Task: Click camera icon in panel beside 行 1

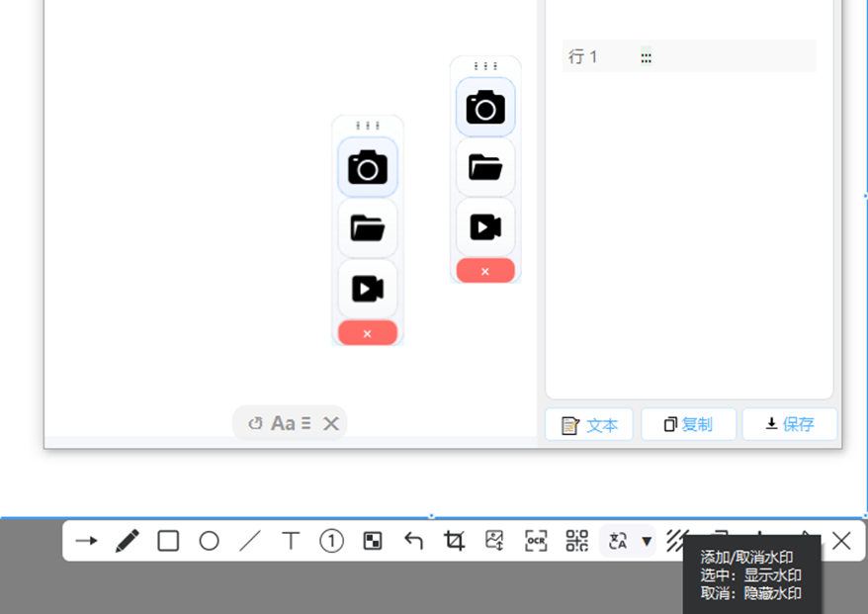Action: pos(485,107)
